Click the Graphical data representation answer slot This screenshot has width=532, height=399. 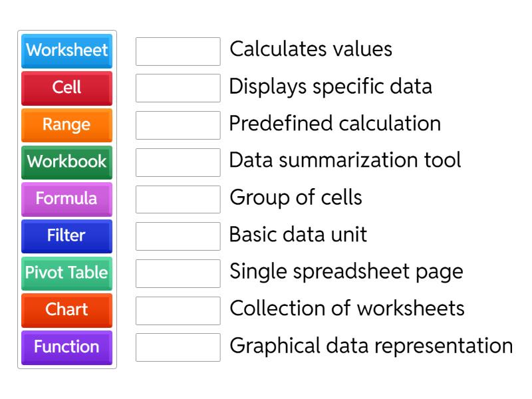click(178, 347)
